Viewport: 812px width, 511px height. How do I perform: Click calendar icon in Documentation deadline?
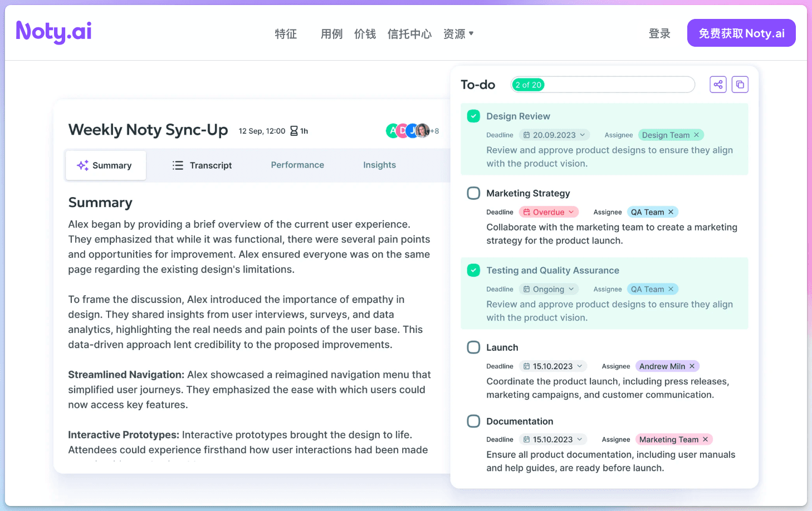tap(526, 439)
